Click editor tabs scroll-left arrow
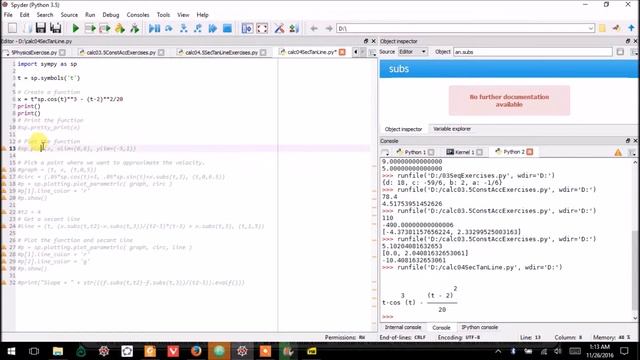 [356, 52]
